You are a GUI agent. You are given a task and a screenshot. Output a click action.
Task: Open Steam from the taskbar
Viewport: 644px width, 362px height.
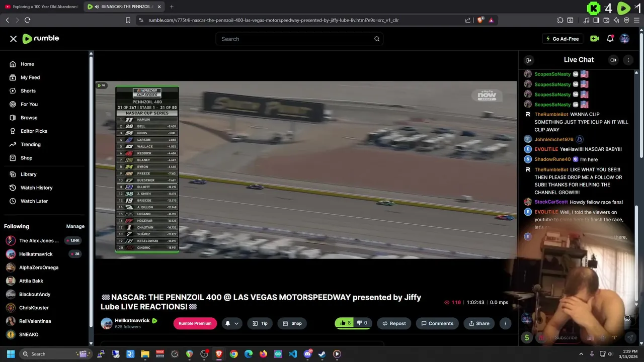(322, 354)
